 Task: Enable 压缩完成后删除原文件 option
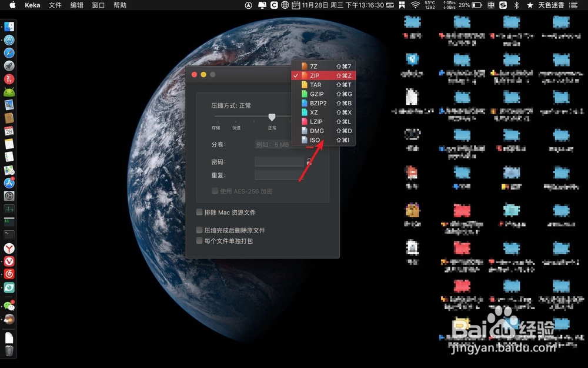pos(200,230)
